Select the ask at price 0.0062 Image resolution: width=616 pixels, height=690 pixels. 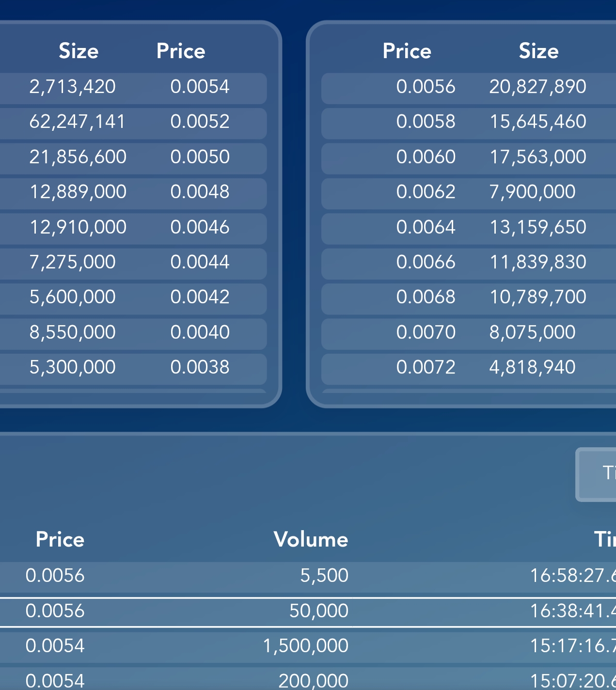tap(469, 194)
